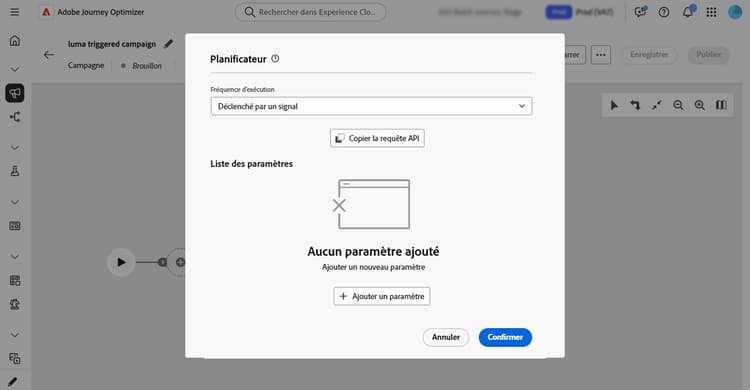Click the Publier button
This screenshot has width=750, height=390.
coord(708,55)
